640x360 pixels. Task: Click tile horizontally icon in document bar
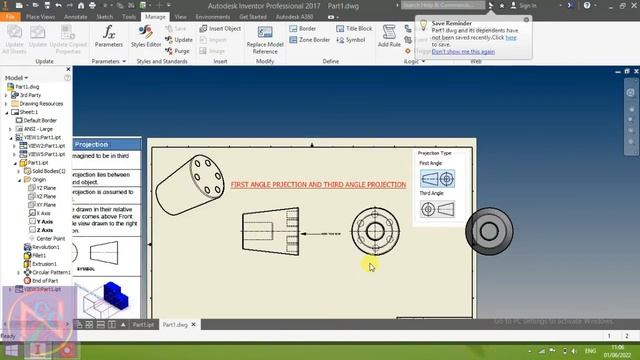[x=100, y=325]
